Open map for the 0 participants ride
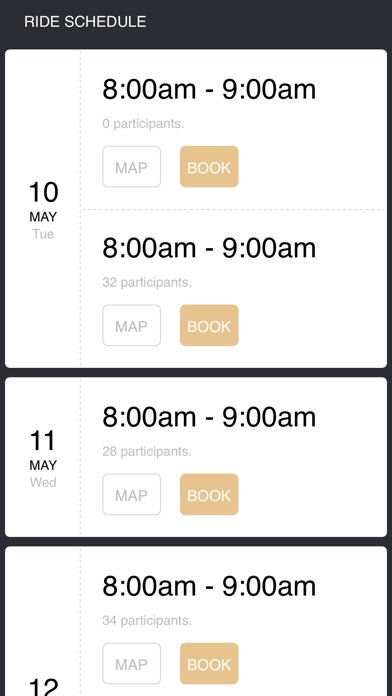The width and height of the screenshot is (392, 696). tap(131, 167)
